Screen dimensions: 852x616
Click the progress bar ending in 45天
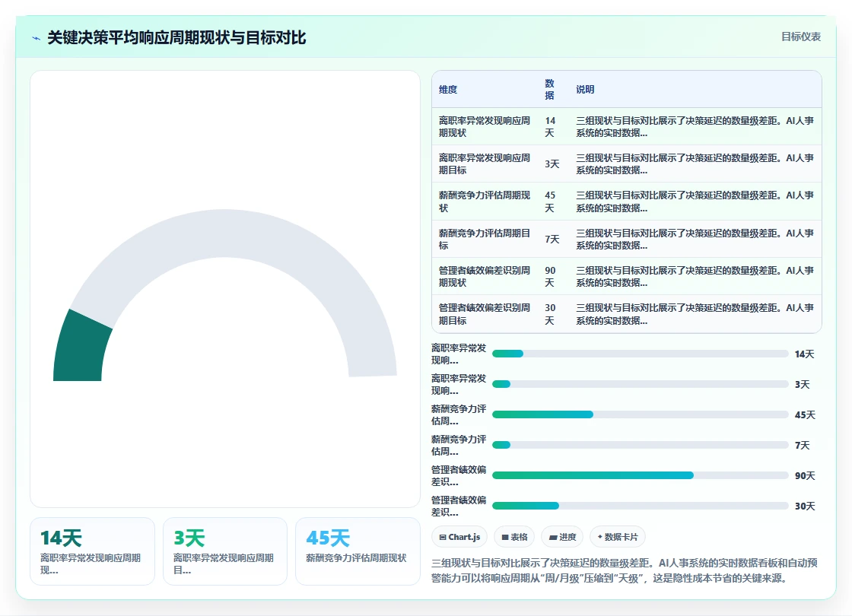[640, 414]
